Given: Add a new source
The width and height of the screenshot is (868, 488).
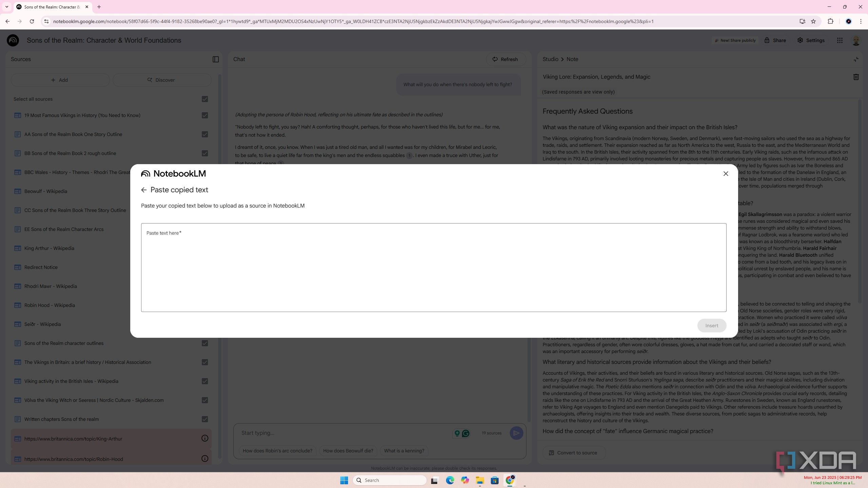Looking at the screenshot, I should pos(60,80).
